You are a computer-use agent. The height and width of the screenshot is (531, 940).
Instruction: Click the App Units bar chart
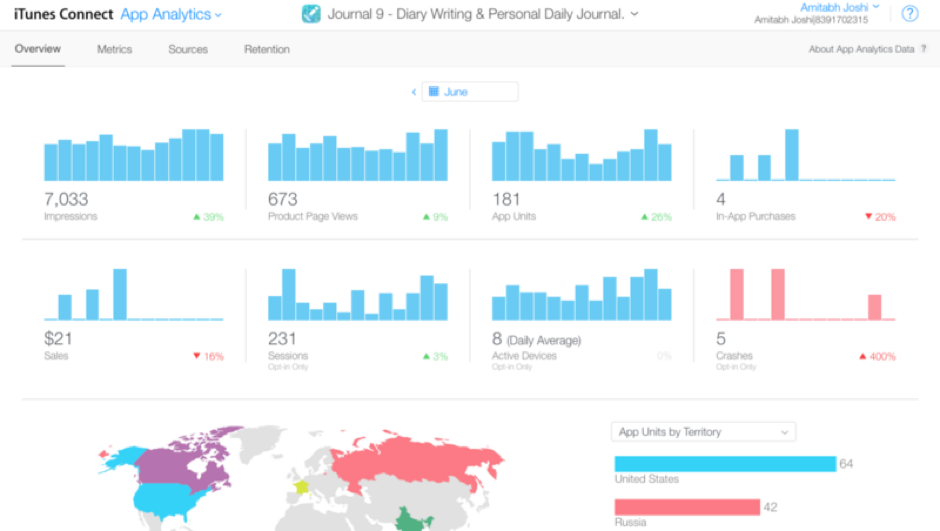[582, 155]
